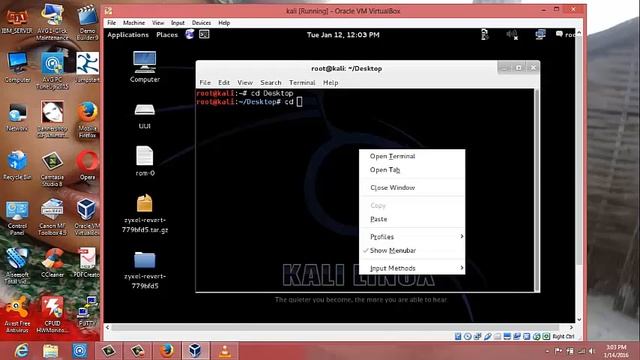
Task: Expand Profiles submenu in context menu
Action: (412, 237)
